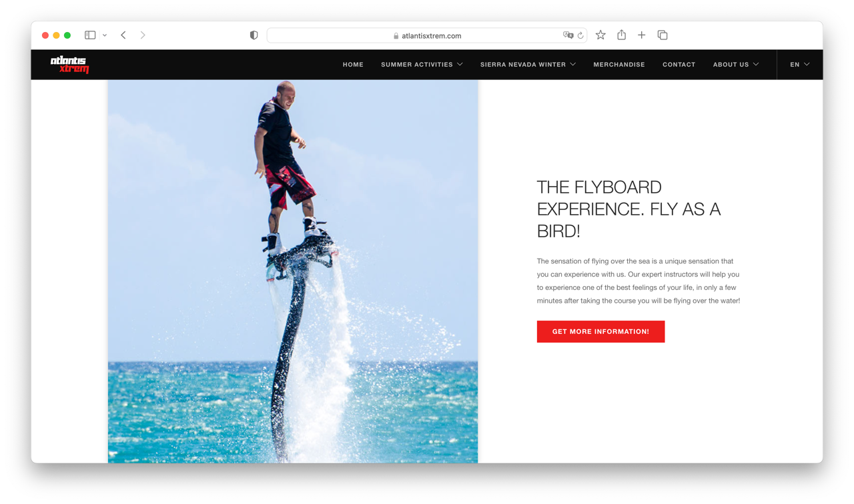Screen dimensions: 854x504
Task: Open the share sheet icon
Action: click(x=621, y=35)
